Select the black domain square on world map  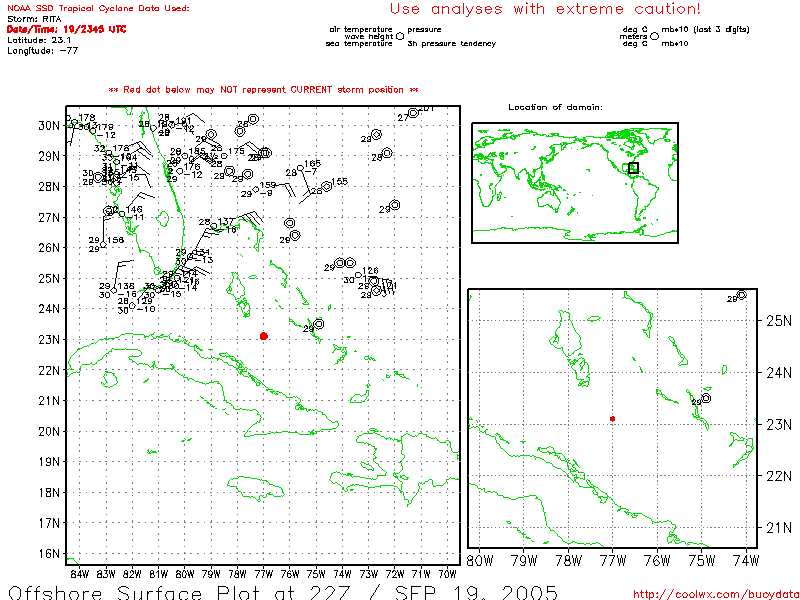tap(633, 168)
